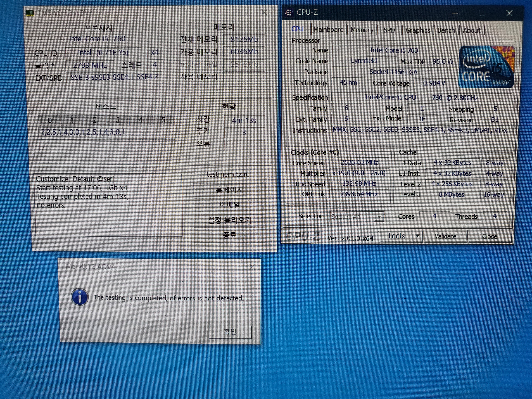Select the SPD tab in CPU-Z
Viewport: 532px width, 399px height.
pyautogui.click(x=389, y=30)
